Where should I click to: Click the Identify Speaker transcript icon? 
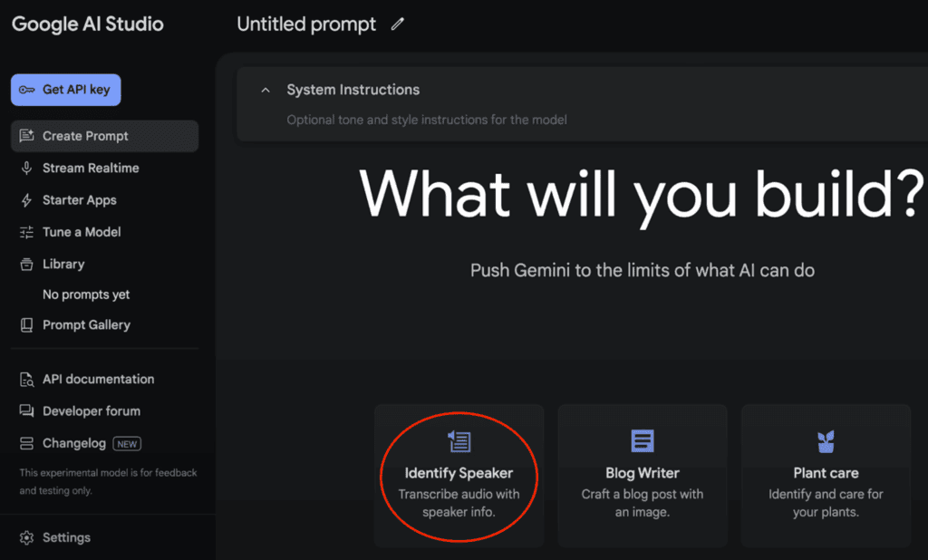tap(459, 441)
